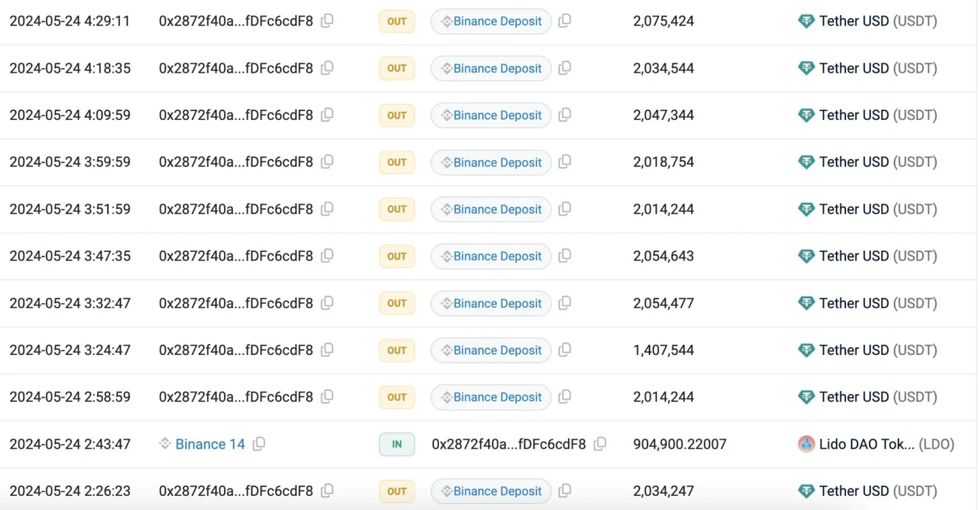
Task: Open Binance Deposit label in 2:26:23 row
Action: tap(491, 491)
